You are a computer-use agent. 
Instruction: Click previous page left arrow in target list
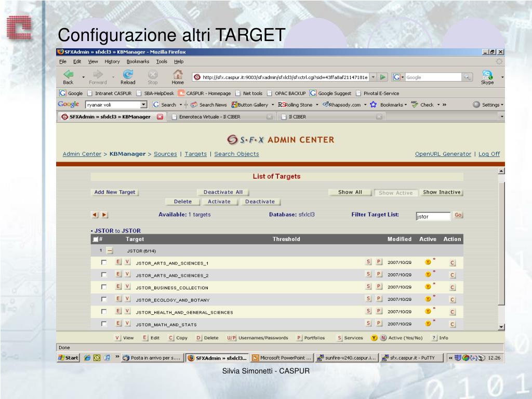tap(95, 215)
